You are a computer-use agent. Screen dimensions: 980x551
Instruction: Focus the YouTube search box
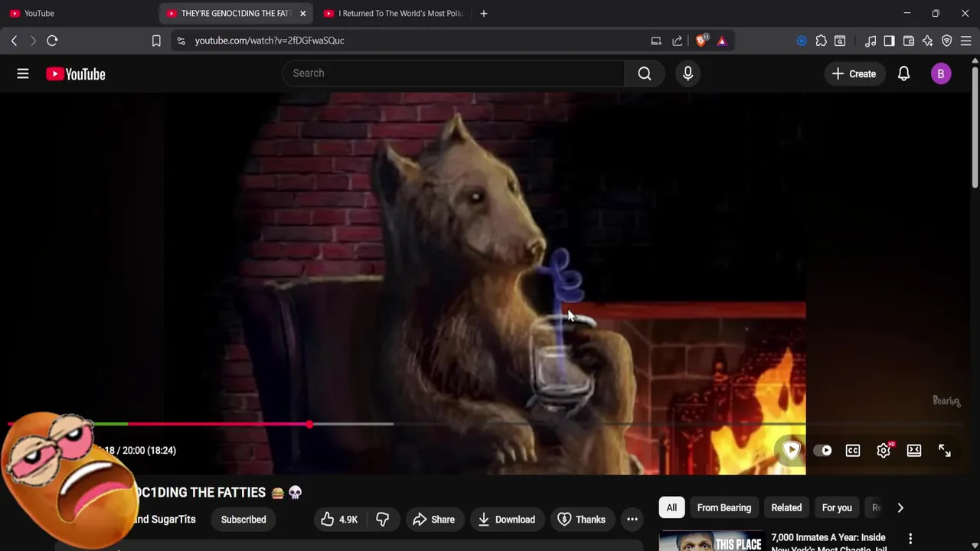point(454,73)
